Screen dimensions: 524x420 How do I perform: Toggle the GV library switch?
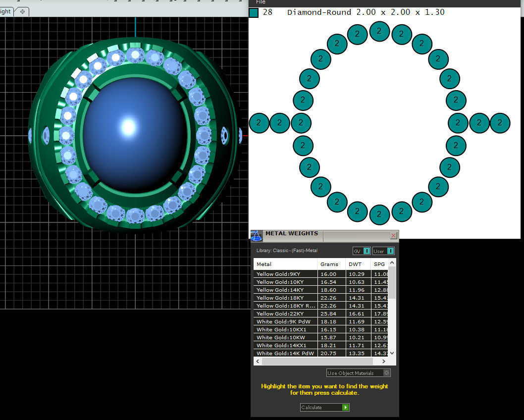tap(362, 251)
